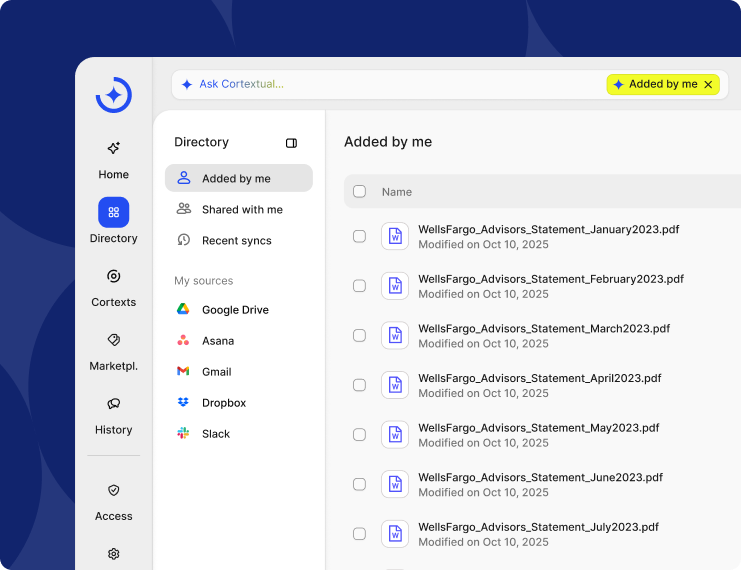The width and height of the screenshot is (741, 570).
Task: Switch to Recent syncs view
Action: [x=236, y=241]
